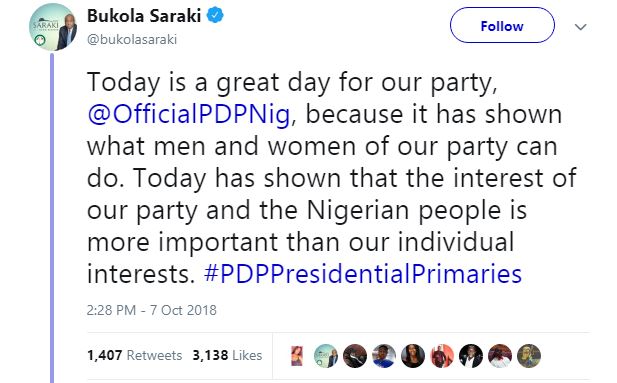Open the @OfficialPDPNig mention
Viewport: 617px width, 383px height.
coord(189,115)
